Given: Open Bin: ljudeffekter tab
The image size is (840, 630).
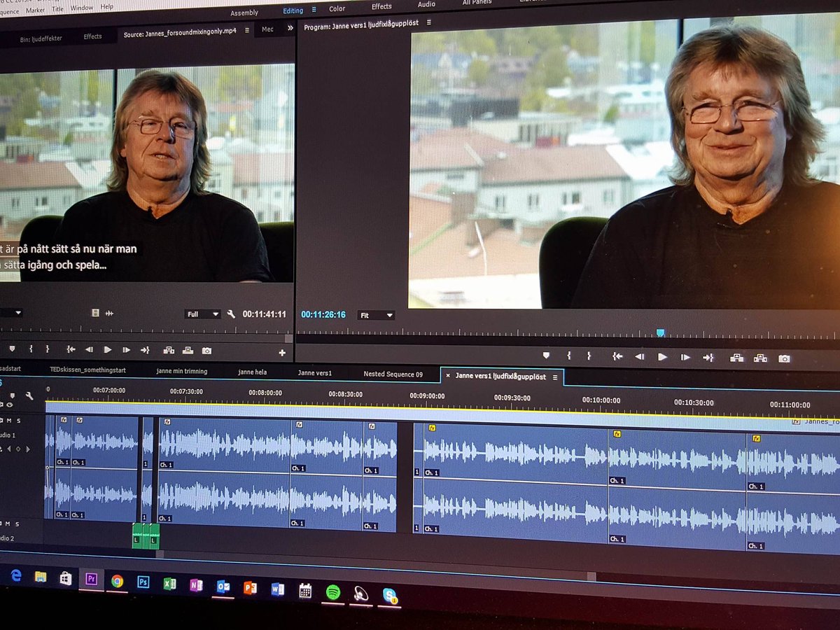Looking at the screenshot, I should coord(41,40).
